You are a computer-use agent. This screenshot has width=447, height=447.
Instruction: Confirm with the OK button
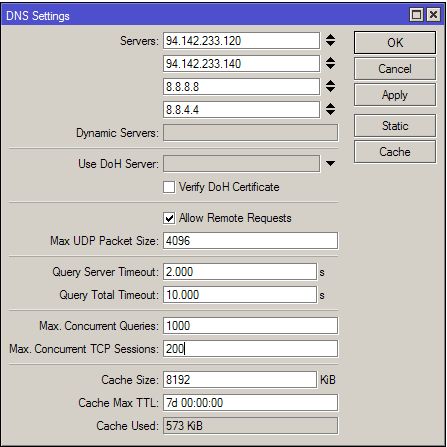tap(395, 43)
